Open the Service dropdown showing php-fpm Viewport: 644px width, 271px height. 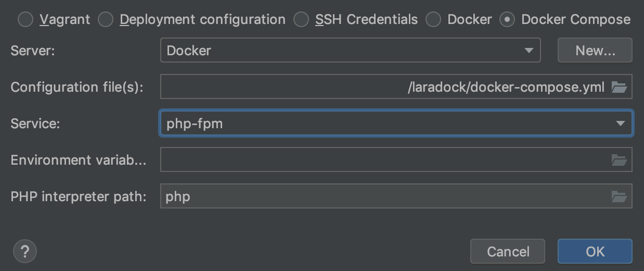[395, 124]
